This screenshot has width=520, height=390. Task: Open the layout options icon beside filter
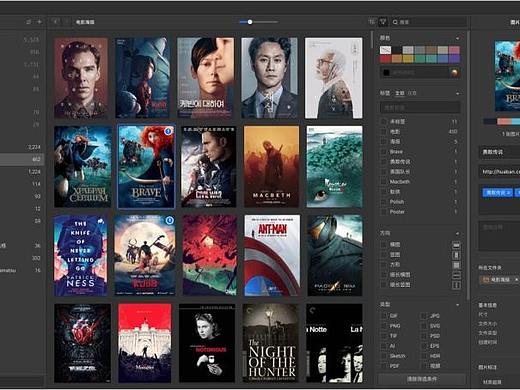372,22
